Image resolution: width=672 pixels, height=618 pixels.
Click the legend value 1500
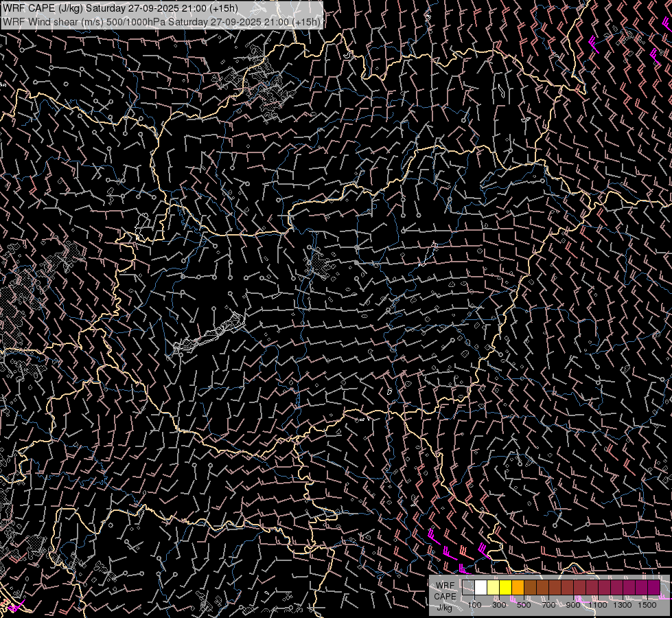(647, 605)
